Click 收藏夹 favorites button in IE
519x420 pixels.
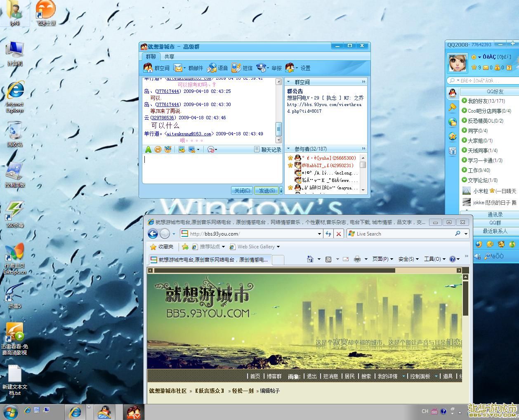click(162, 247)
